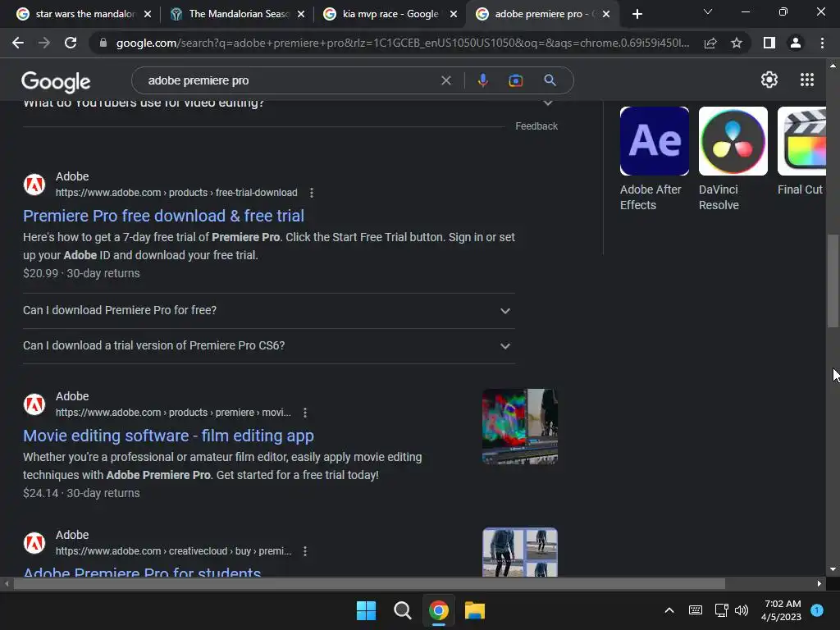Click the vertical page scrollbar thumb
This screenshot has height=630, width=840.
point(833,281)
